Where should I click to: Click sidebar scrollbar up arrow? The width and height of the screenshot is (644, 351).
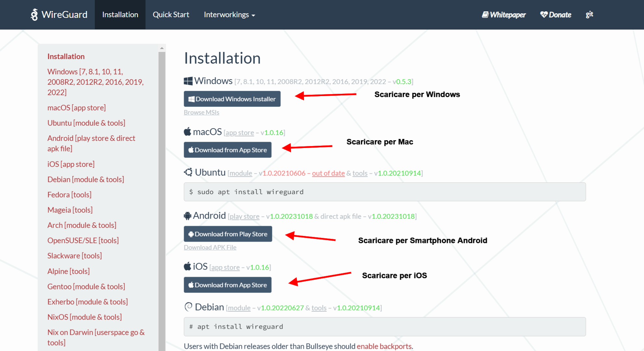coord(162,48)
